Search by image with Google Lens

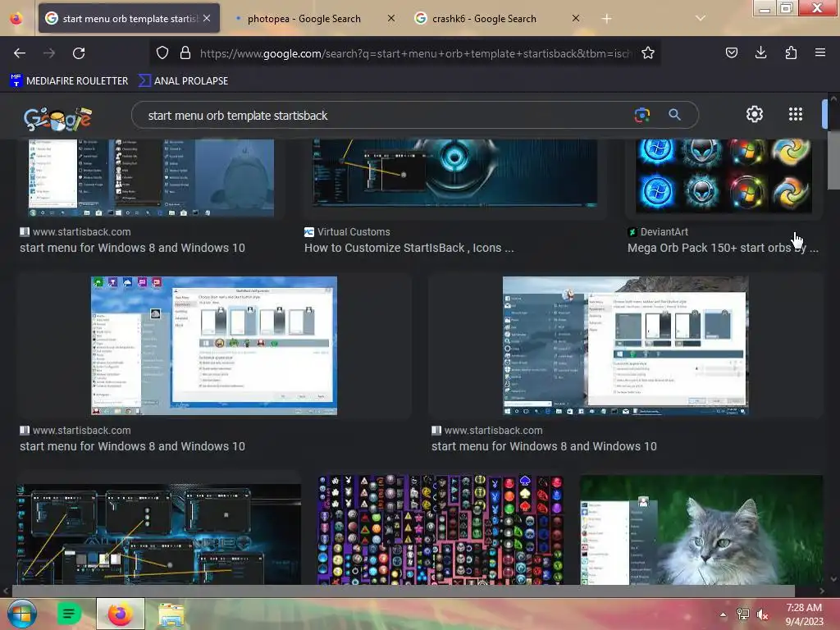pos(641,115)
